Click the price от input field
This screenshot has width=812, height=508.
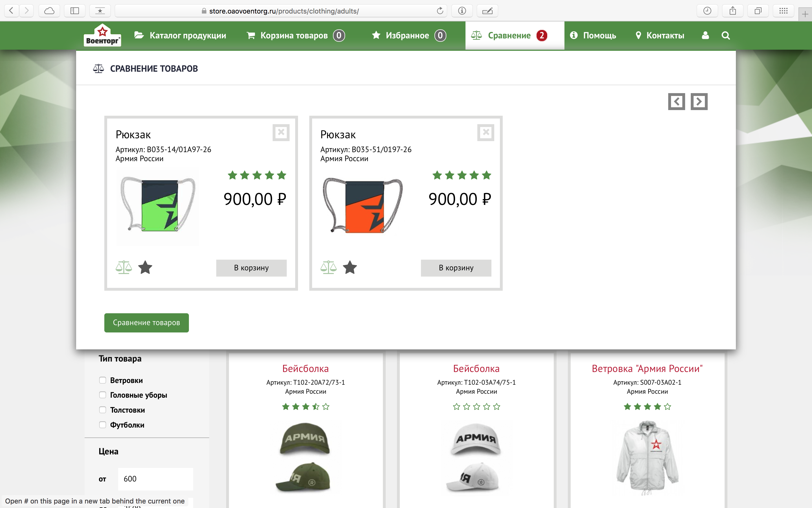[x=155, y=479]
